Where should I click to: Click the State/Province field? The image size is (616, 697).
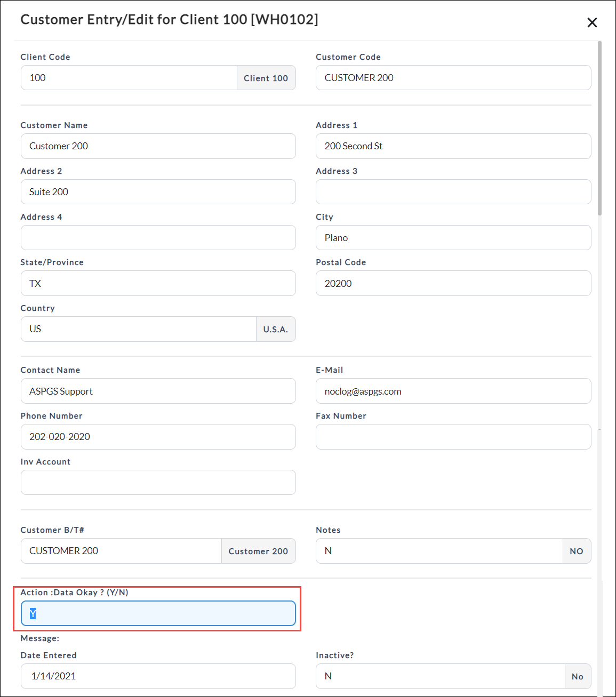click(158, 284)
